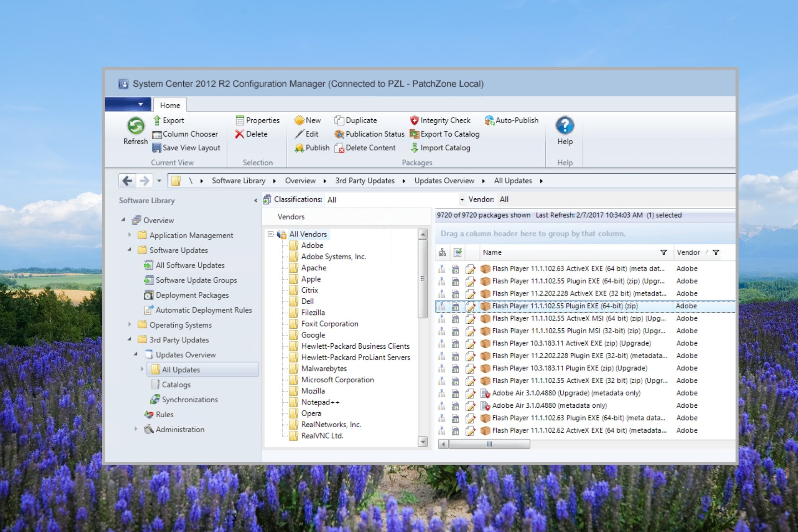Publish the selected package

tap(312, 148)
